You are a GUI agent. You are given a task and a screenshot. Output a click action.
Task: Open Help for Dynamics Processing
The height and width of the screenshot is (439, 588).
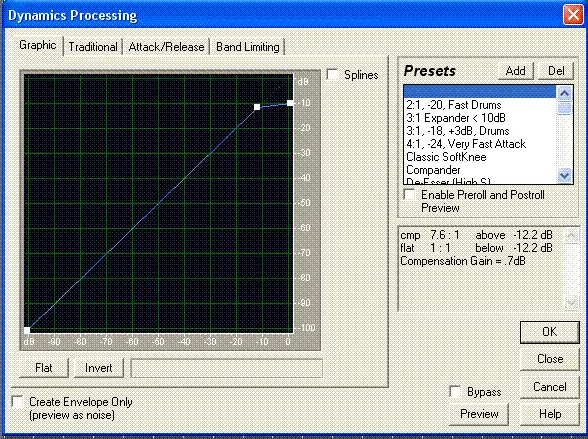pos(550,414)
